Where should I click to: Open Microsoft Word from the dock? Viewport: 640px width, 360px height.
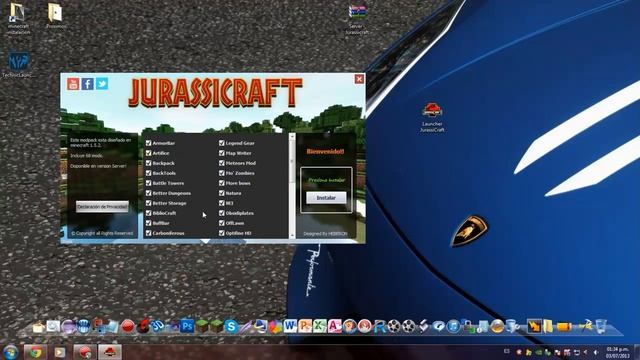290,326
